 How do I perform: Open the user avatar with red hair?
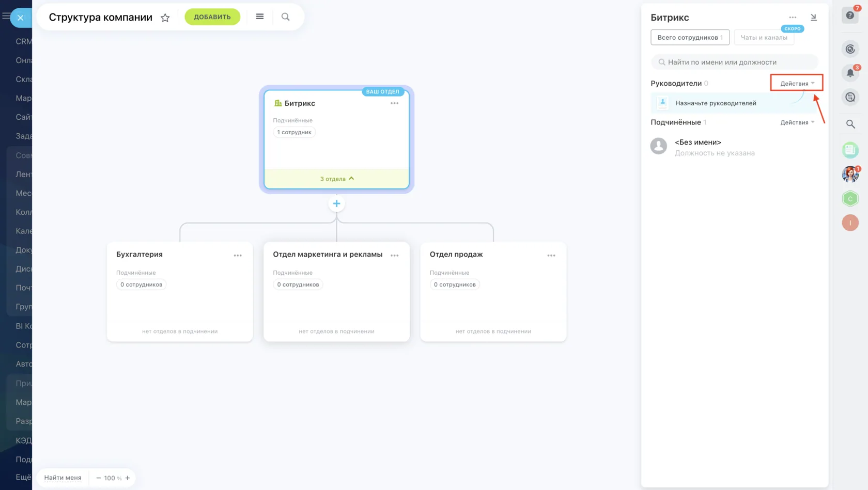pos(850,175)
